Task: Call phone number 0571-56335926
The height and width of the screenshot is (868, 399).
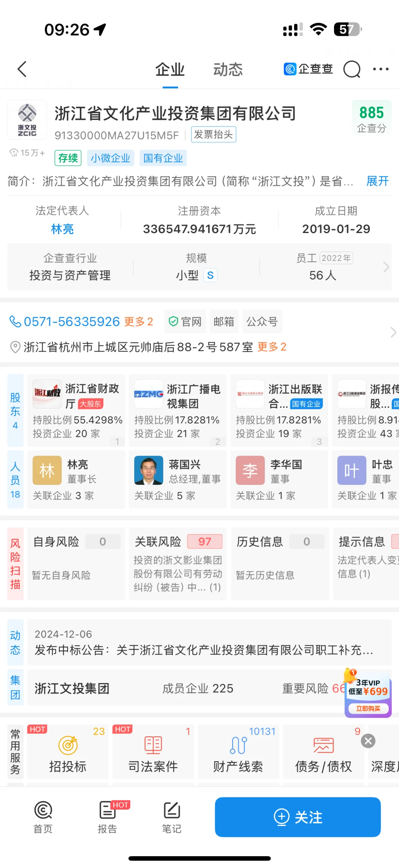Action: [x=72, y=322]
